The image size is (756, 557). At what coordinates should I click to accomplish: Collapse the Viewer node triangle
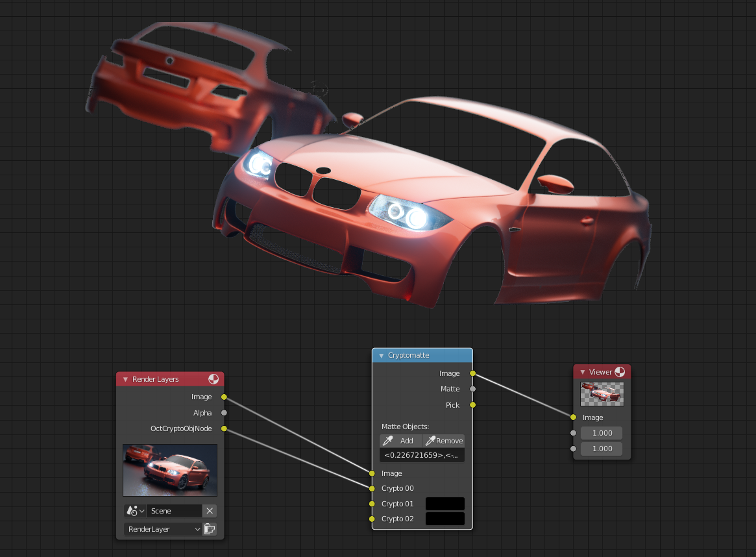583,372
